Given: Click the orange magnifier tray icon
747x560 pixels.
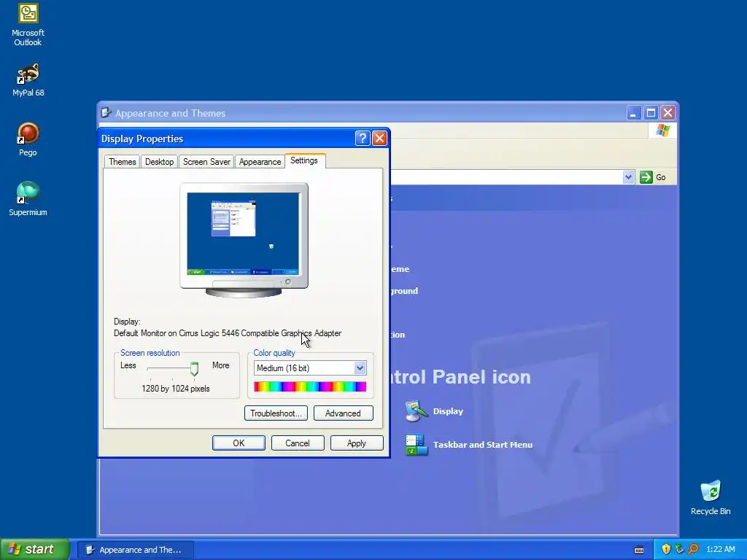Looking at the screenshot, I should tap(693, 549).
